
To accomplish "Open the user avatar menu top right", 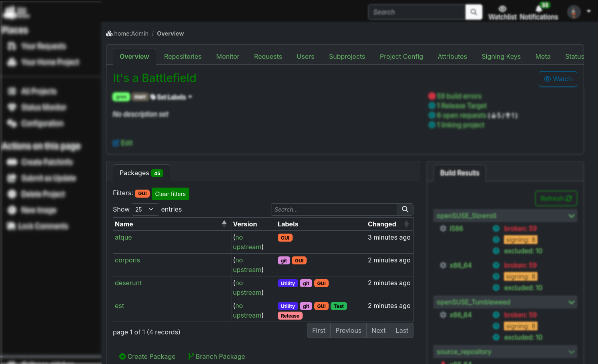I will click(574, 11).
